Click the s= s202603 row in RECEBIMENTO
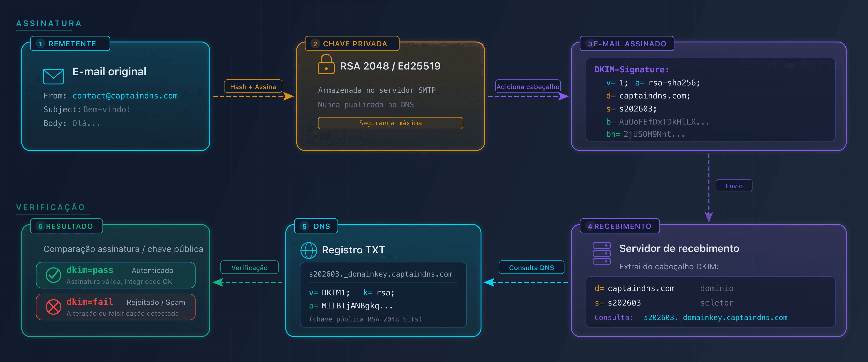868x362 pixels. [x=618, y=303]
